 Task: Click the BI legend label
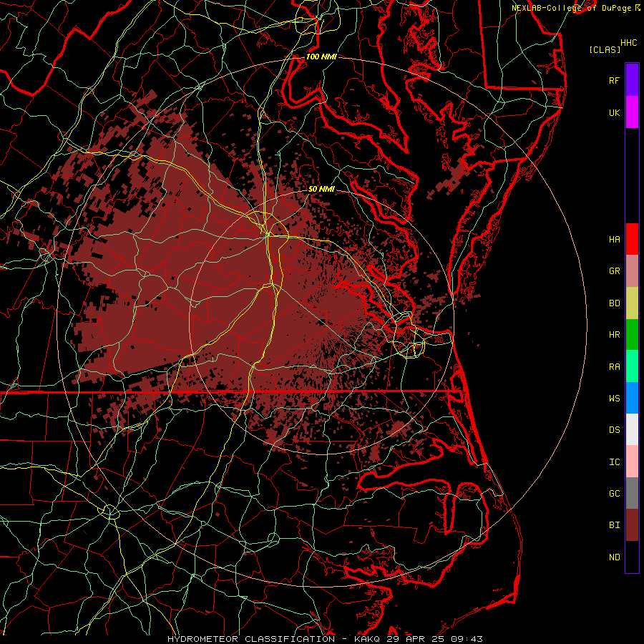(x=614, y=525)
